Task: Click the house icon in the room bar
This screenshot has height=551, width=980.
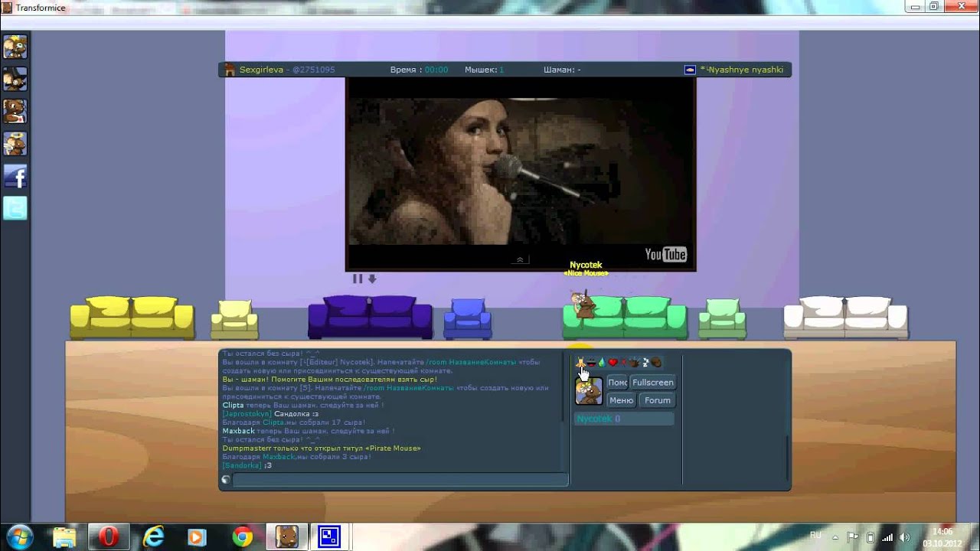Action: click(229, 70)
